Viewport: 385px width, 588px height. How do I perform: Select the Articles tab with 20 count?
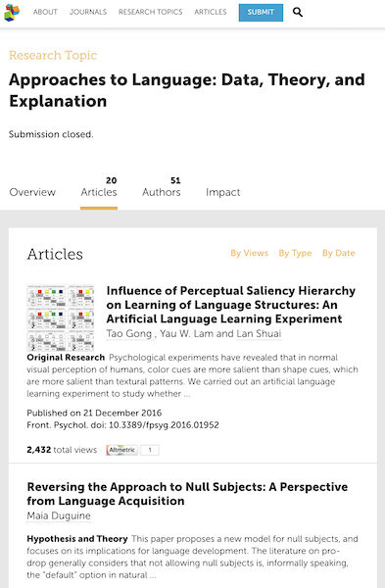[99, 187]
